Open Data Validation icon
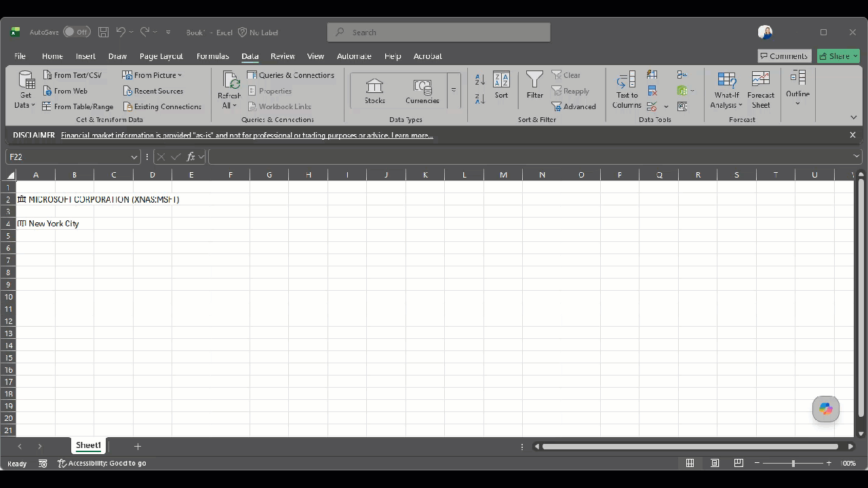The image size is (868, 488). click(x=652, y=106)
